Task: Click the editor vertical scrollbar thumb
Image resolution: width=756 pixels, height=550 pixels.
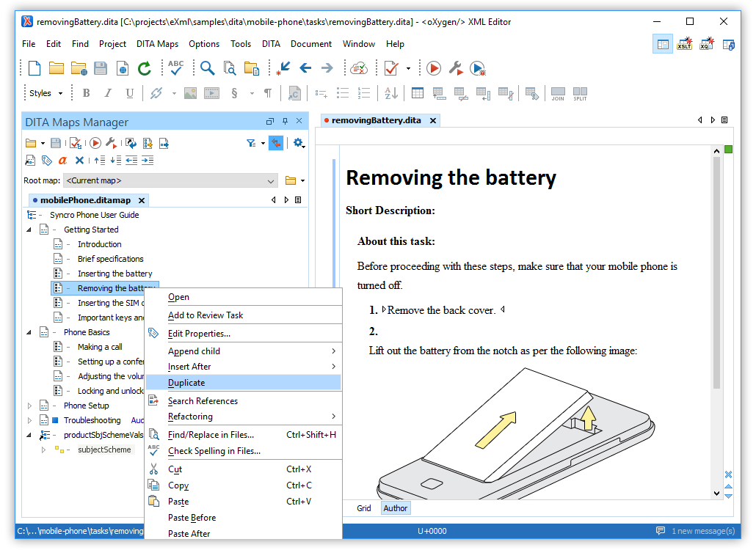Action: (x=716, y=272)
